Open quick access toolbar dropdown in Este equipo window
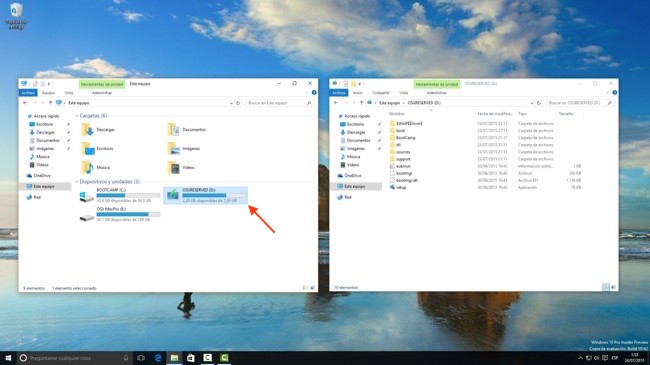Screen dimensions: 650x365 (49, 84)
